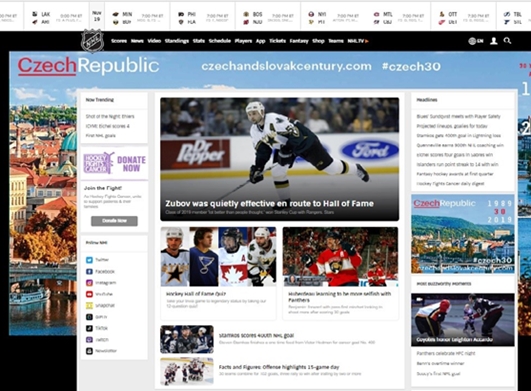The image size is (531, 391).
Task: Open the Hockey Hall of Fame quiz thumbnail
Action: (x=218, y=257)
